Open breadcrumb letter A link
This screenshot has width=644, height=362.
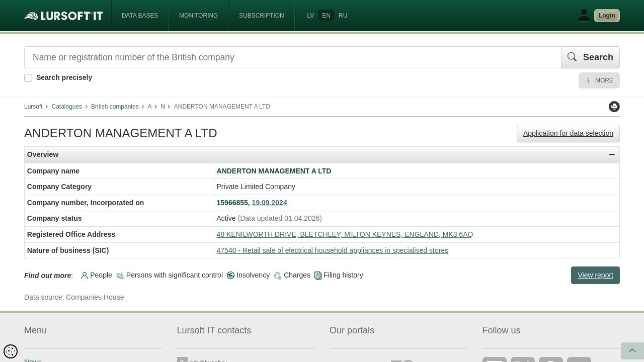click(149, 107)
